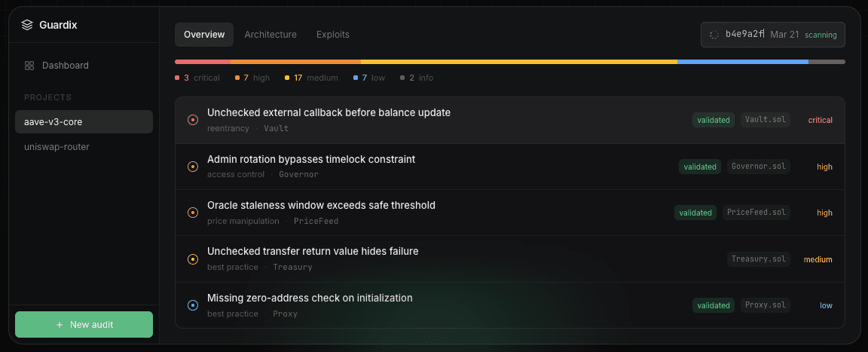Click the scanning spinner icon near commit hash
The height and width of the screenshot is (352, 868).
(714, 35)
